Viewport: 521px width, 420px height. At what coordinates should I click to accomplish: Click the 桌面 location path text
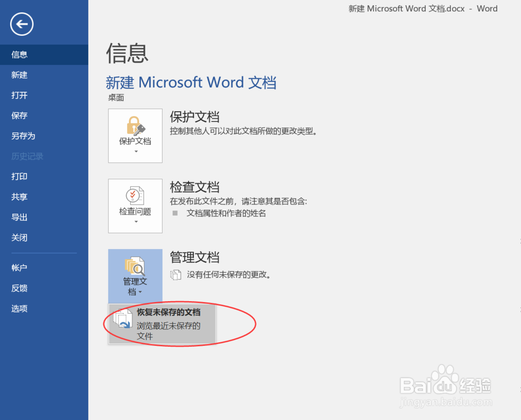pyautogui.click(x=116, y=97)
